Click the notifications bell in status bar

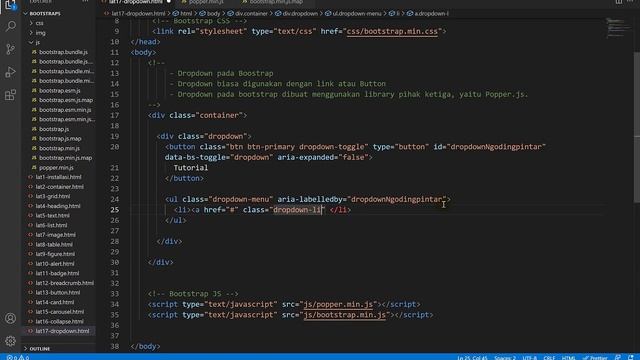coord(631,358)
